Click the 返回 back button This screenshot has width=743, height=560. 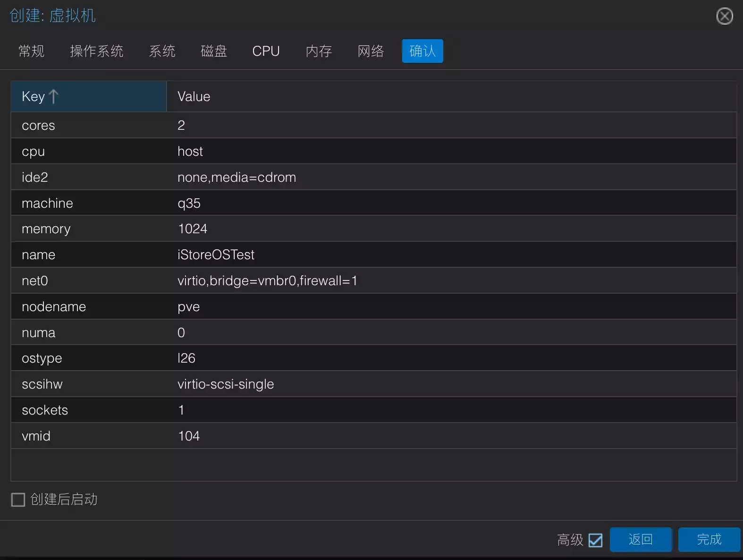[x=641, y=540]
